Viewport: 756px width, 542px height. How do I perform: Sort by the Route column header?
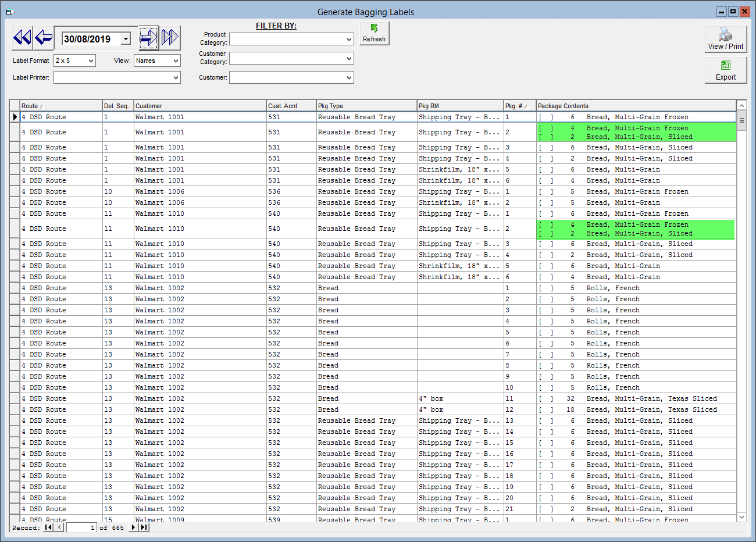[61, 106]
